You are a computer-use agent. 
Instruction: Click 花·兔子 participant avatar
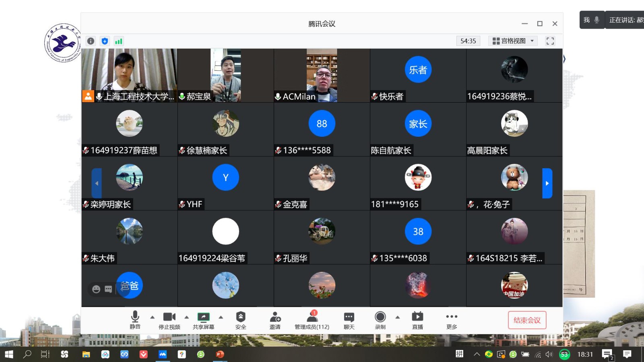click(x=514, y=177)
